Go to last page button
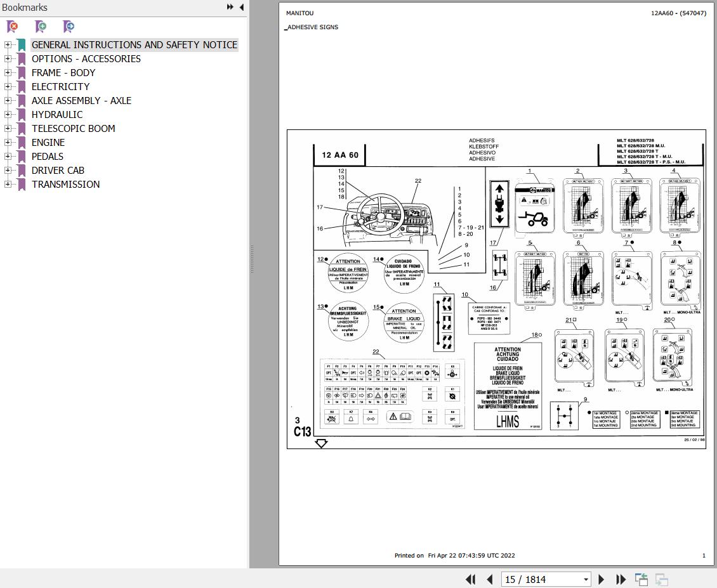 [621, 579]
